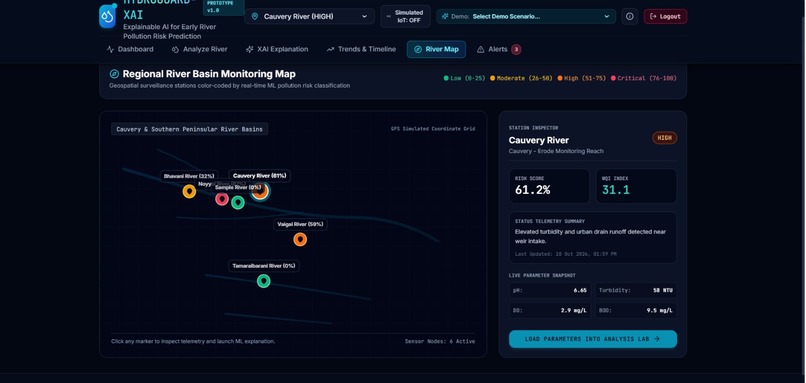Click the 'Click any marker to inspect telemetry' hint
Screen dimensions: 806x383
[x=193, y=341]
